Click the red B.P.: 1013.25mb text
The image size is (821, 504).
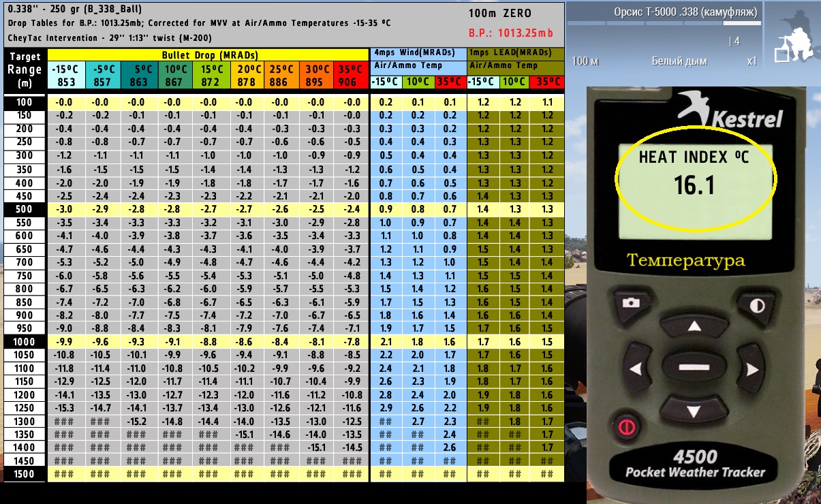pyautogui.click(x=510, y=32)
